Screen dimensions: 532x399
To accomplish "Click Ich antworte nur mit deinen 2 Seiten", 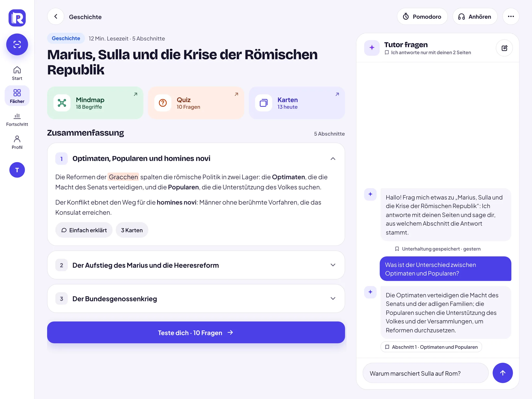I will pyautogui.click(x=431, y=52).
